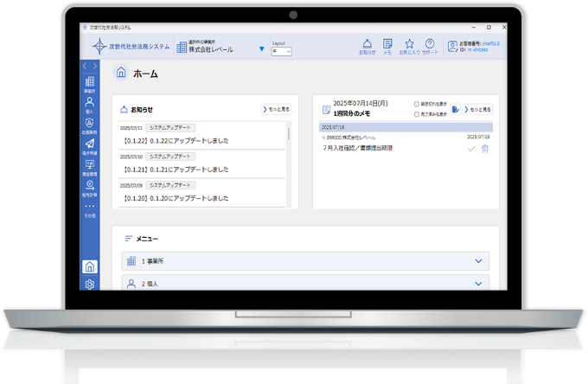588x384 pixels.
Task: Toggle 期限切れも表示 checkbox
Action: pyautogui.click(x=417, y=105)
